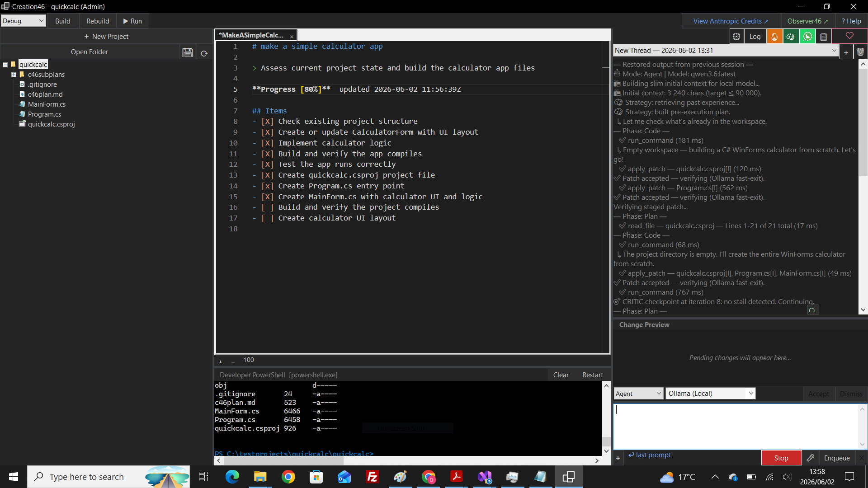Image resolution: width=868 pixels, height=488 pixels.
Task: Open Visual Studio from the taskbar
Action: coord(485,477)
